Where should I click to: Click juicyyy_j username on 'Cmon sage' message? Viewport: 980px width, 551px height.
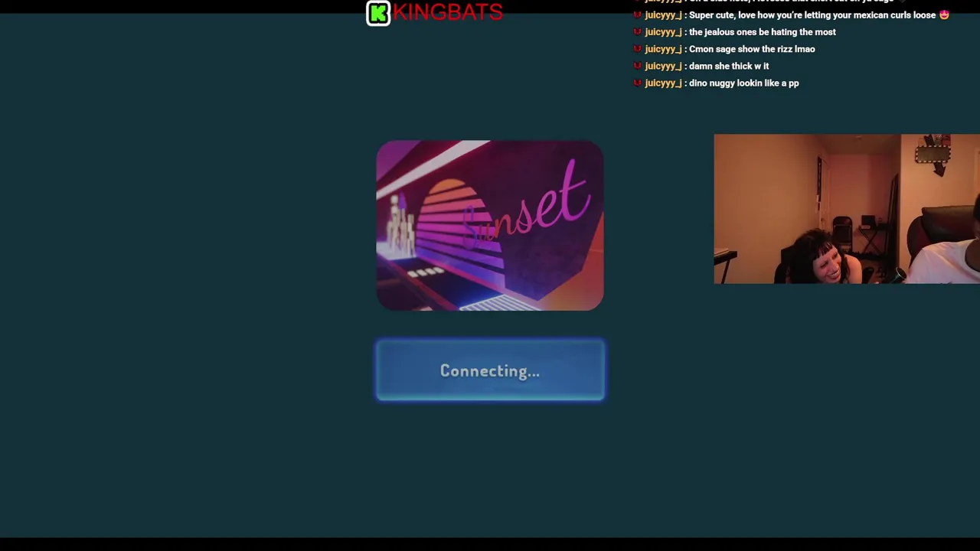tap(663, 49)
